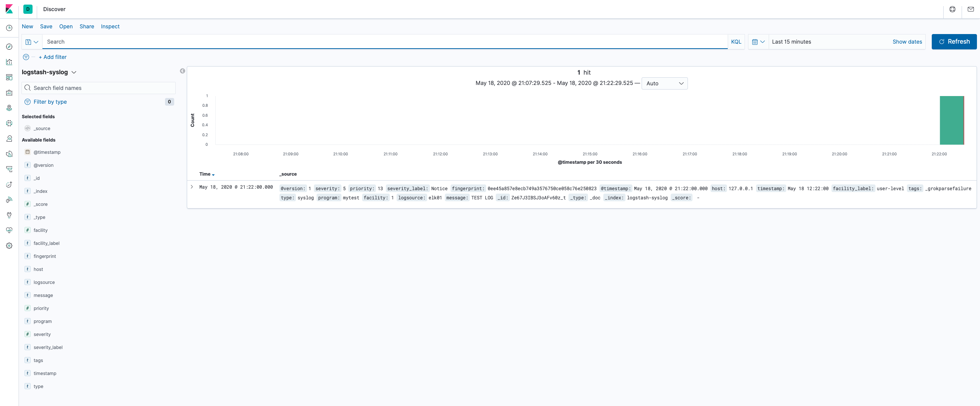
Task: Open saved query menu dropdown
Action: tap(32, 42)
